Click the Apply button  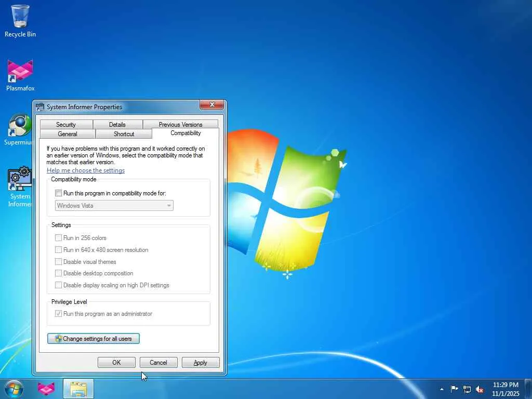click(201, 362)
